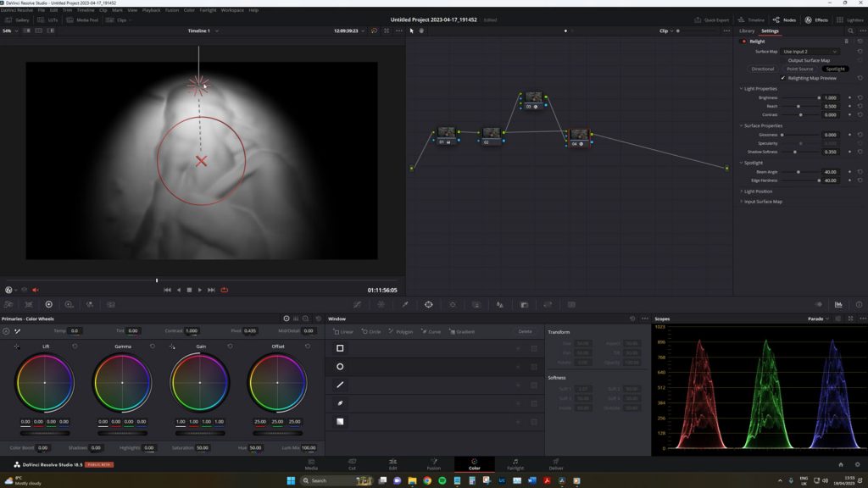
Task: Open the Color Warper palette icon
Action: click(x=381, y=304)
